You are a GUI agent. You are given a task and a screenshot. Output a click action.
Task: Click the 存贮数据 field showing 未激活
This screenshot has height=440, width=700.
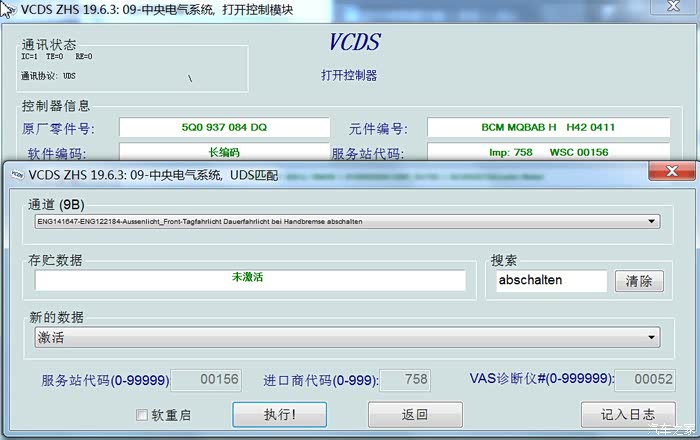point(250,280)
